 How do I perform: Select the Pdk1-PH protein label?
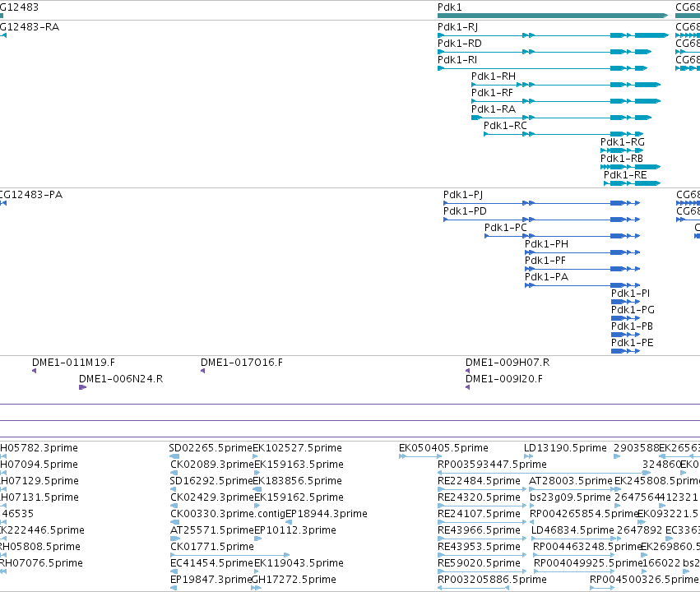(546, 244)
